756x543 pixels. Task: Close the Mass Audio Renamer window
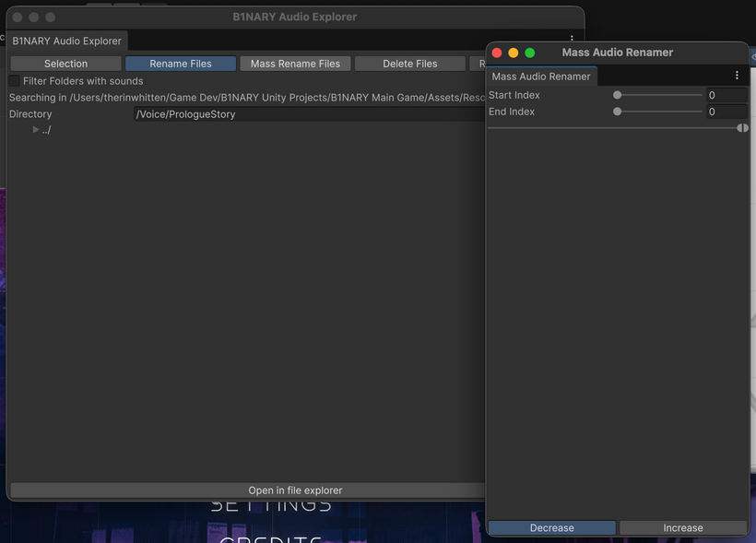point(497,53)
